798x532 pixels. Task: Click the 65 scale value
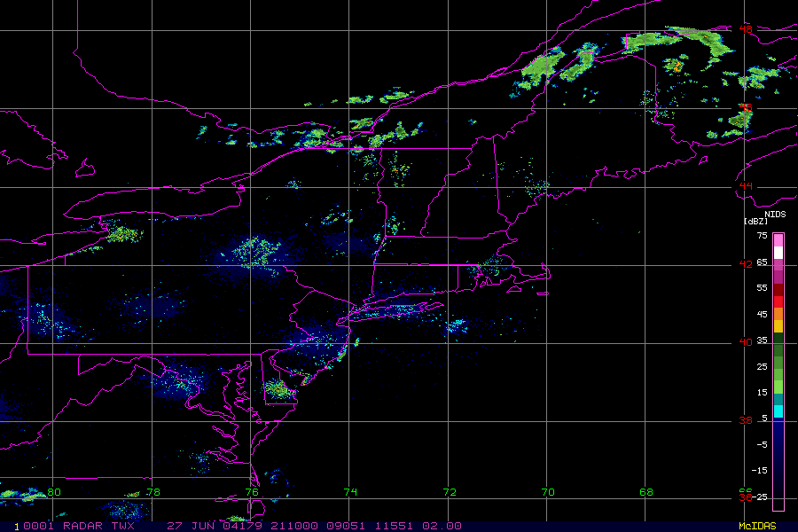pos(762,262)
